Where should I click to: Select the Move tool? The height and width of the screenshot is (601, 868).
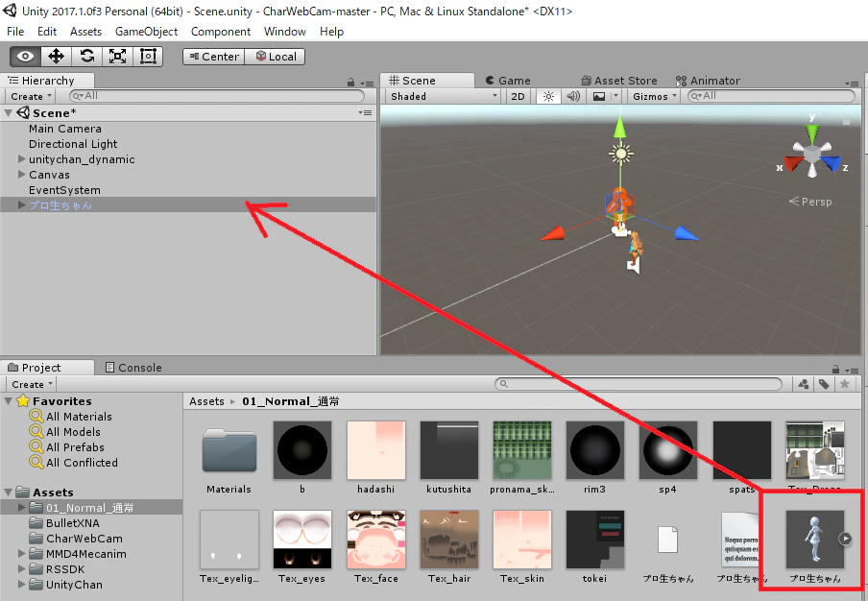pos(56,57)
